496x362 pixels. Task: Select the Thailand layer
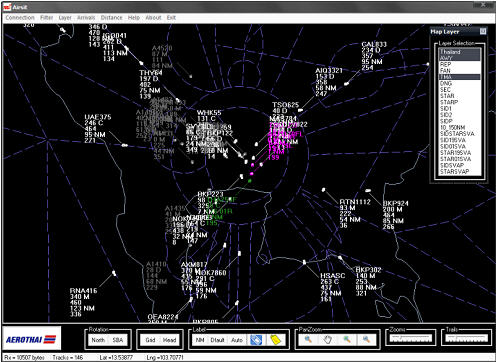pyautogui.click(x=460, y=52)
